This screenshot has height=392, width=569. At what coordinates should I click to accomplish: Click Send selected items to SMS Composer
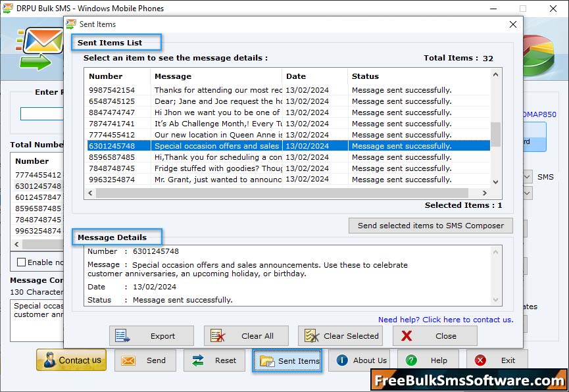430,226
